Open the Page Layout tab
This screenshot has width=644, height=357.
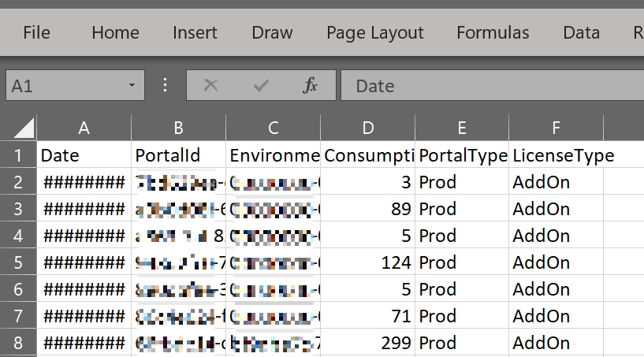[x=375, y=32]
